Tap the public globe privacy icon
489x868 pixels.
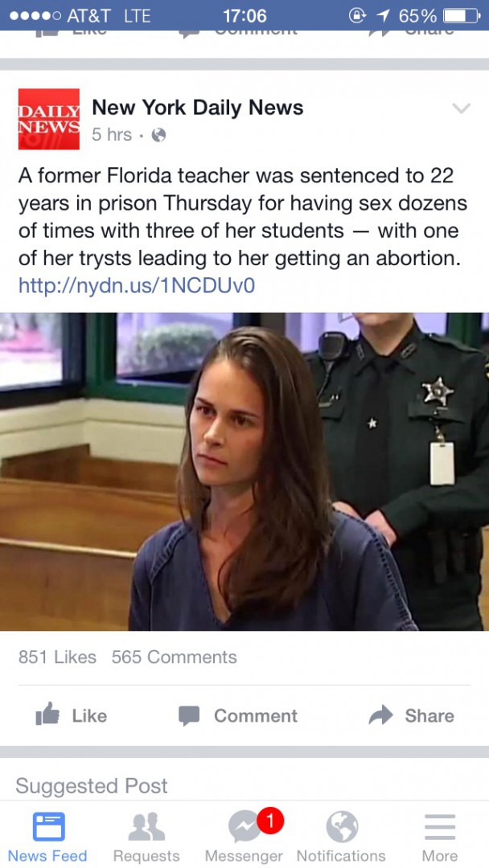tap(159, 135)
